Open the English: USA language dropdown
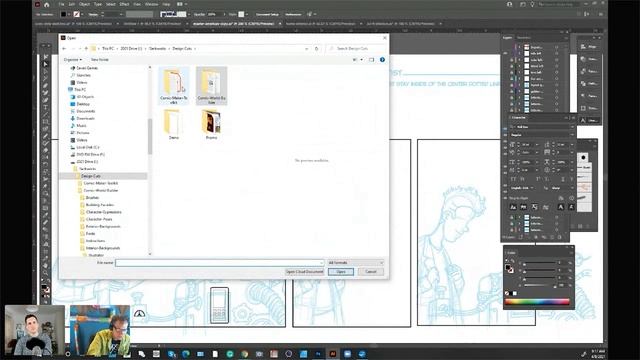The image size is (640, 360). pos(522,188)
